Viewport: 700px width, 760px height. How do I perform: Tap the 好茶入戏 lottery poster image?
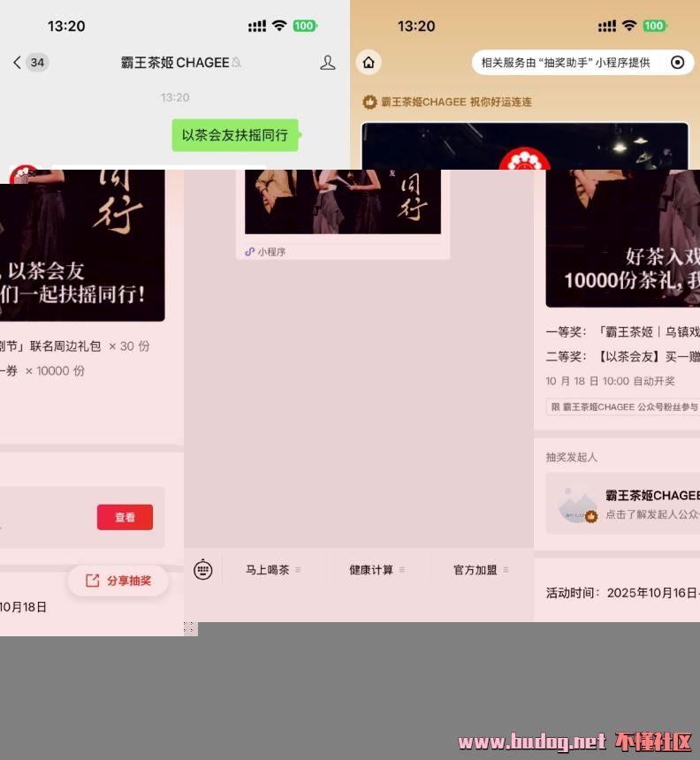pyautogui.click(x=622, y=239)
